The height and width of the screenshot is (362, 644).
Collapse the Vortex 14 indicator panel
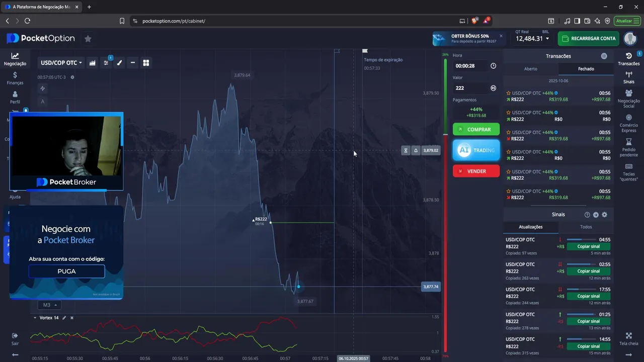35,318
